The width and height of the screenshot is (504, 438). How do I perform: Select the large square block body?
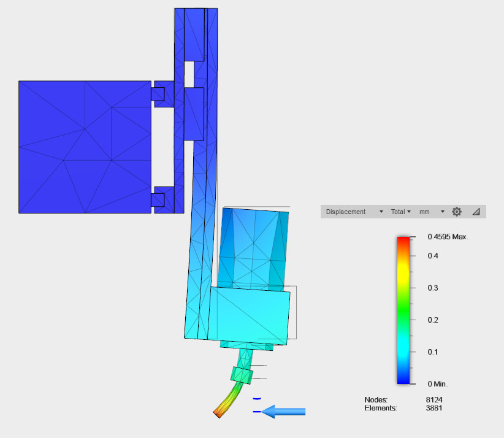click(x=85, y=147)
